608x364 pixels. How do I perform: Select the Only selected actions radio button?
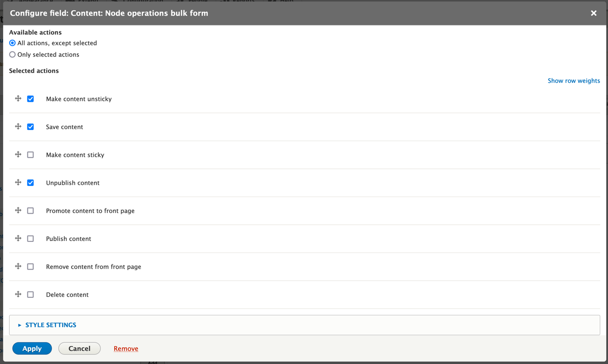click(x=12, y=54)
